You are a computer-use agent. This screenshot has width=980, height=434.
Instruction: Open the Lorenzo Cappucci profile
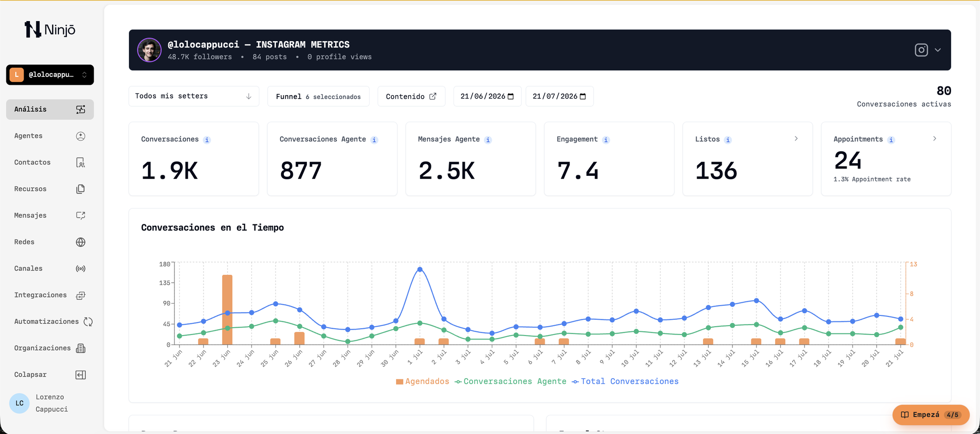coord(52,403)
